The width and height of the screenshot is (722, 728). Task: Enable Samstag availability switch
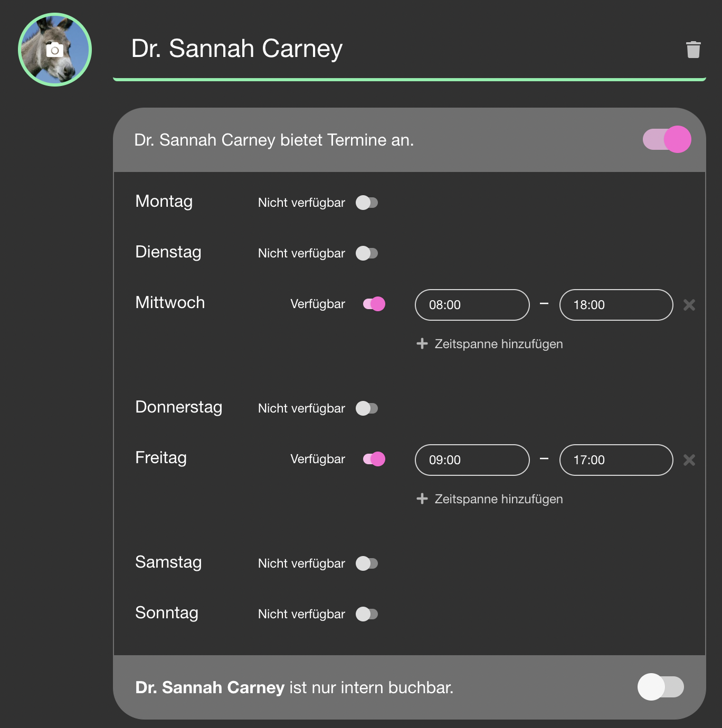click(x=367, y=563)
